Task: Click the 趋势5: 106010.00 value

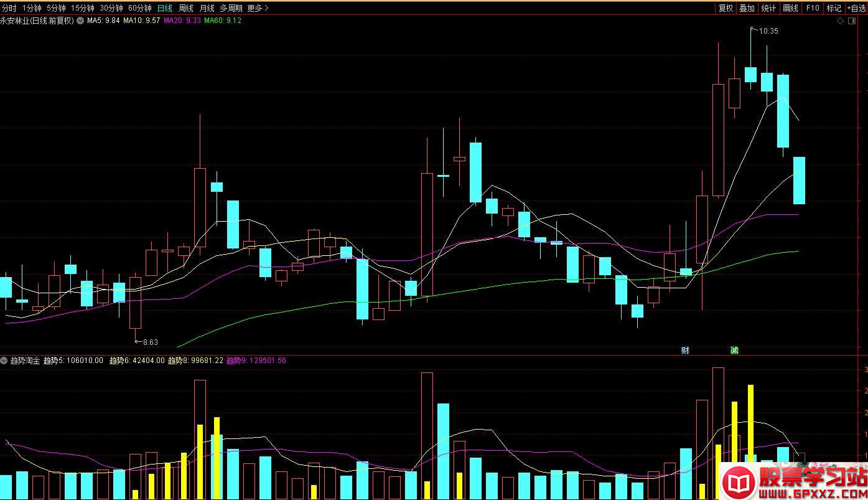Action: (x=73, y=361)
